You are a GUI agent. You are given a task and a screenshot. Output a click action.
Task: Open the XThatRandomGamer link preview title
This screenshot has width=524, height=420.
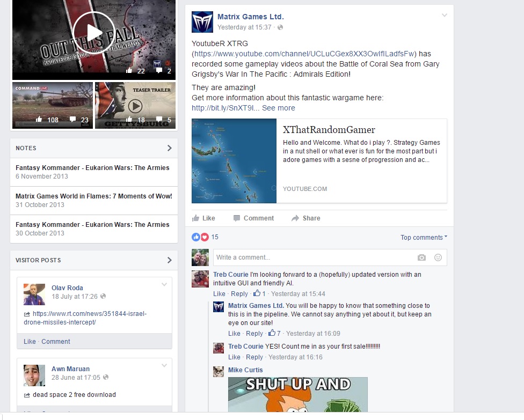coord(329,130)
